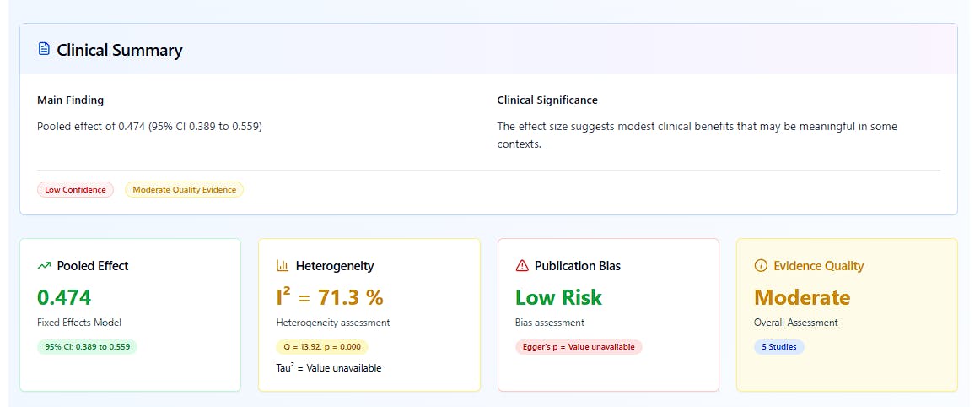Click the pooled effect value 0.474
This screenshot has width=980, height=407.
[x=64, y=297]
